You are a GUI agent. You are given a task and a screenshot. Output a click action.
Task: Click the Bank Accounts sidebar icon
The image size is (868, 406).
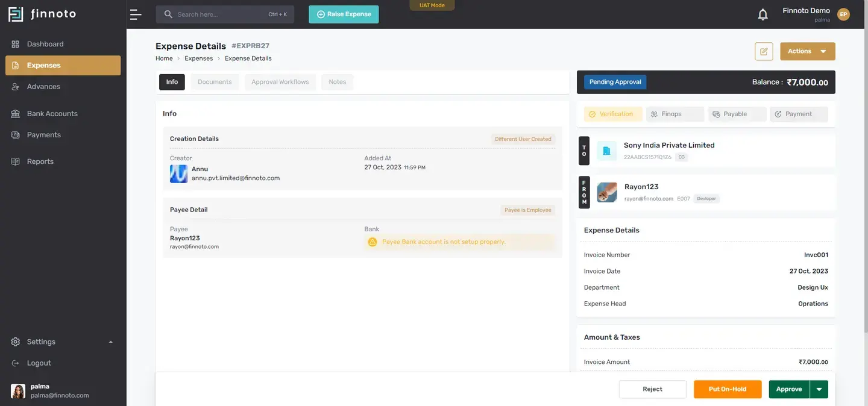tap(16, 114)
